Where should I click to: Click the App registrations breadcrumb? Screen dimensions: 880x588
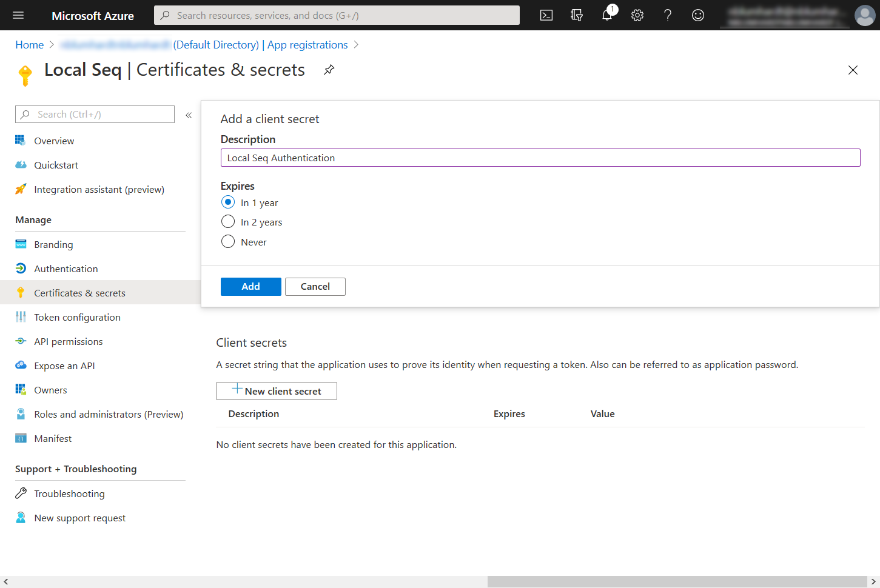(307, 45)
